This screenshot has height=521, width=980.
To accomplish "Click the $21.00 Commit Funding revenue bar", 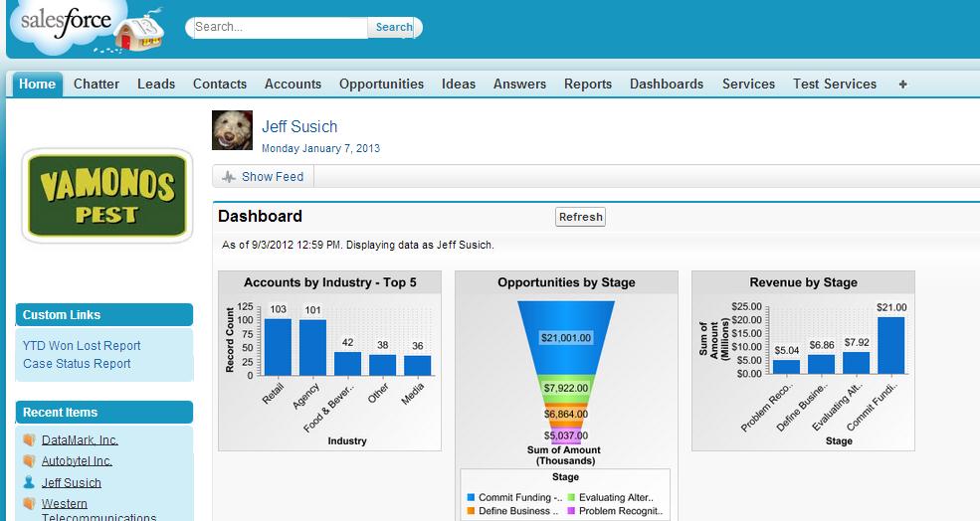I will [890, 345].
